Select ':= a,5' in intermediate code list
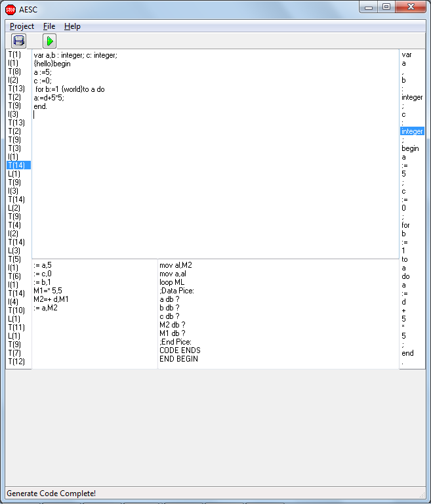Image resolution: width=431 pixels, height=504 pixels. 43,265
